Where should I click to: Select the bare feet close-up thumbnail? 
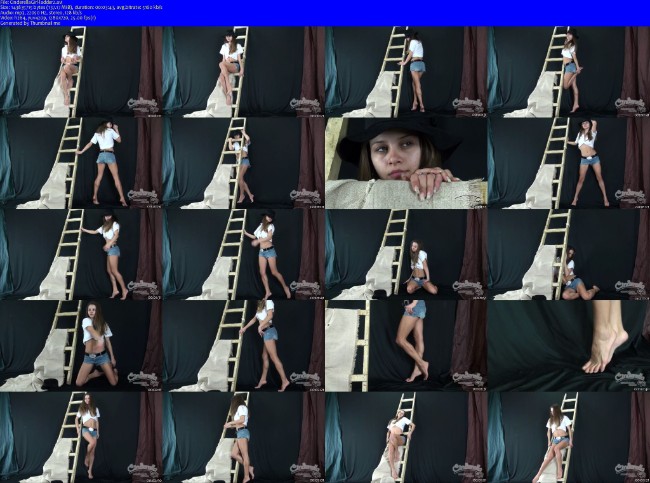[x=569, y=346]
